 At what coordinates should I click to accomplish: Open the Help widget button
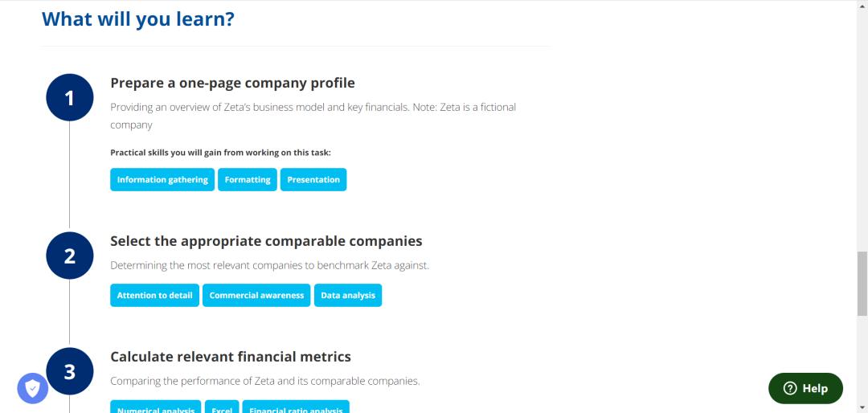(805, 388)
